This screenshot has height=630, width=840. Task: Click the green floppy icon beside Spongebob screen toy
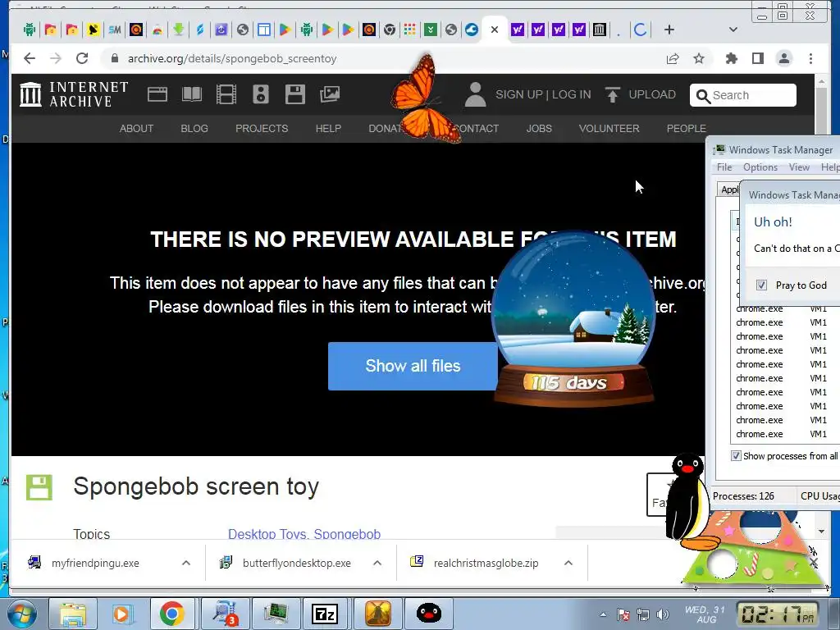click(39, 487)
